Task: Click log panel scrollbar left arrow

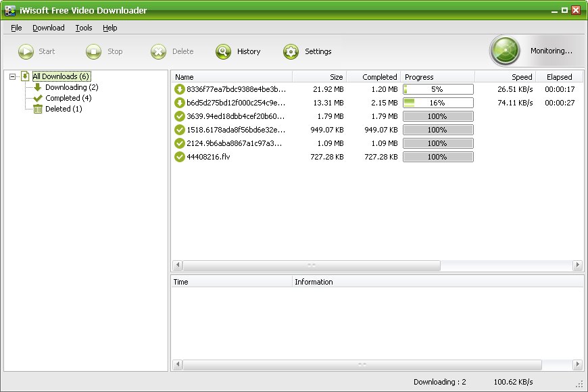Action: 178,364
